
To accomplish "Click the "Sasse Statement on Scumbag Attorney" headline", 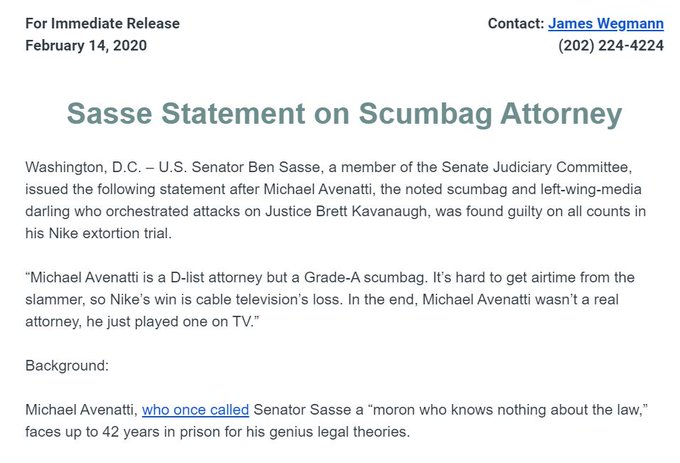I will pos(344,114).
